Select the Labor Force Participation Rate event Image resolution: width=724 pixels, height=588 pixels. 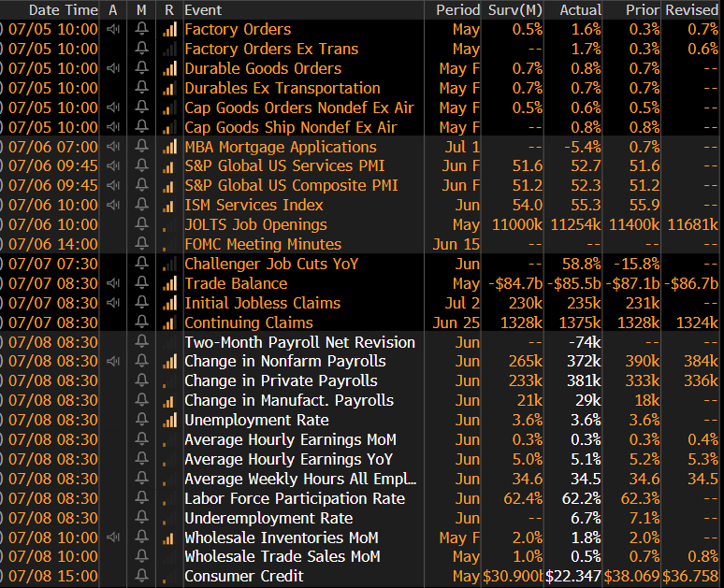pyautogui.click(x=295, y=498)
